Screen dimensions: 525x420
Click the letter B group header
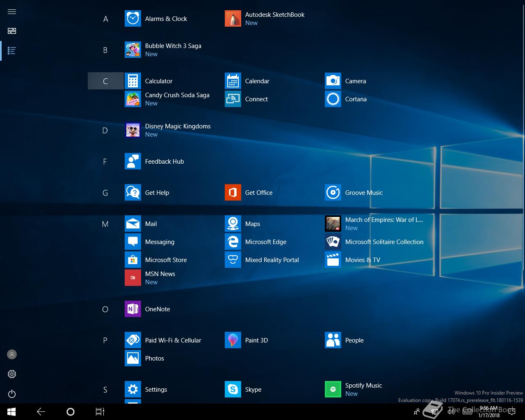[x=105, y=50]
